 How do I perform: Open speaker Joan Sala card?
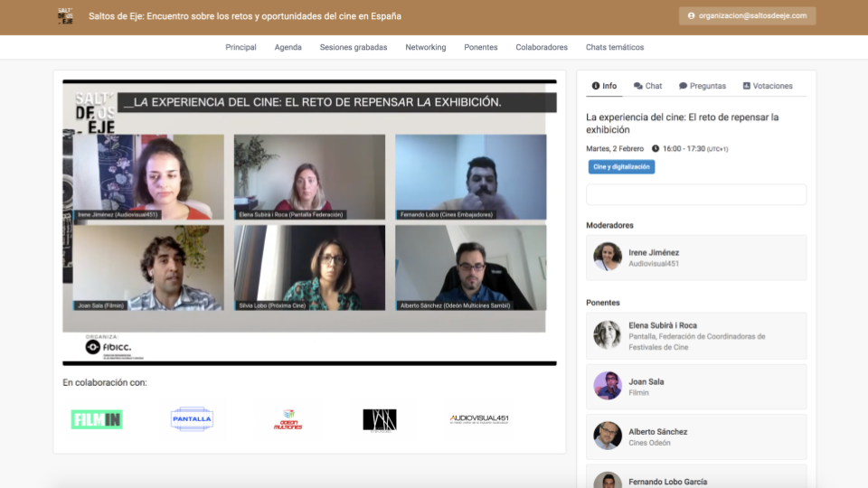pos(696,387)
